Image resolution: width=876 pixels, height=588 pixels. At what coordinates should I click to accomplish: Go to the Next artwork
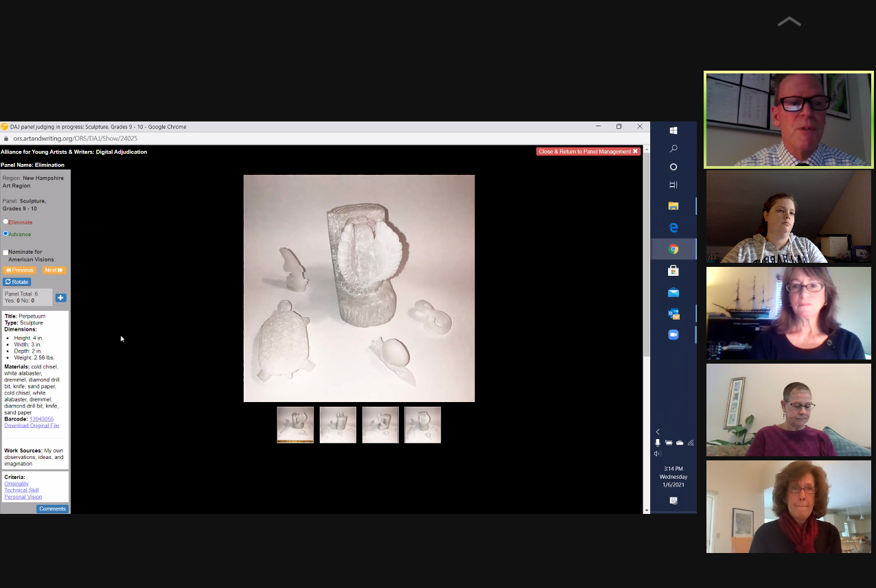point(54,270)
